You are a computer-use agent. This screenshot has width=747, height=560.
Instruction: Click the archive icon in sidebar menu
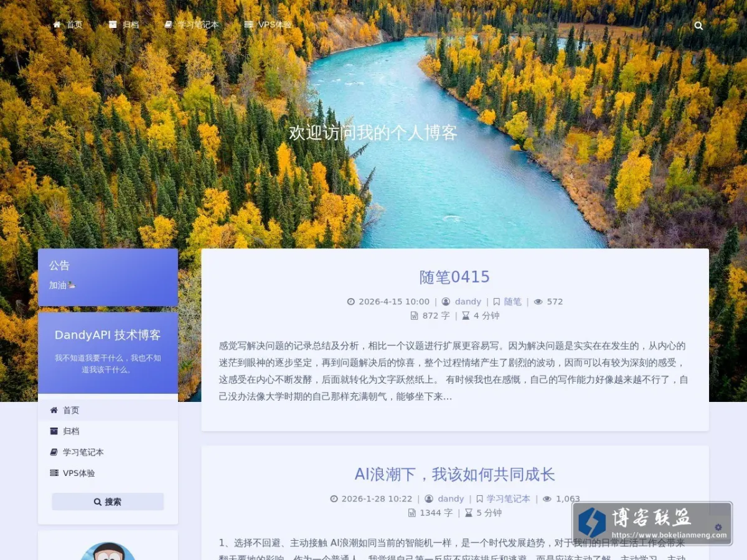54,431
